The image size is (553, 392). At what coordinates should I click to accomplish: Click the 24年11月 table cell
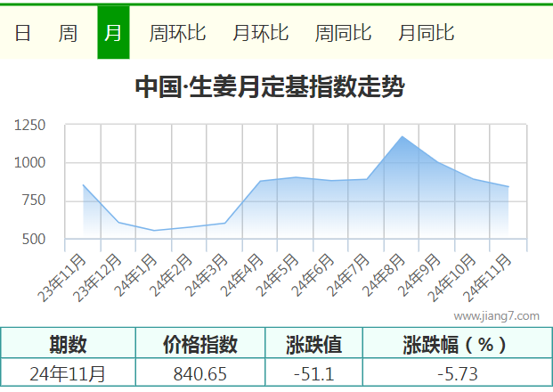(x=68, y=373)
